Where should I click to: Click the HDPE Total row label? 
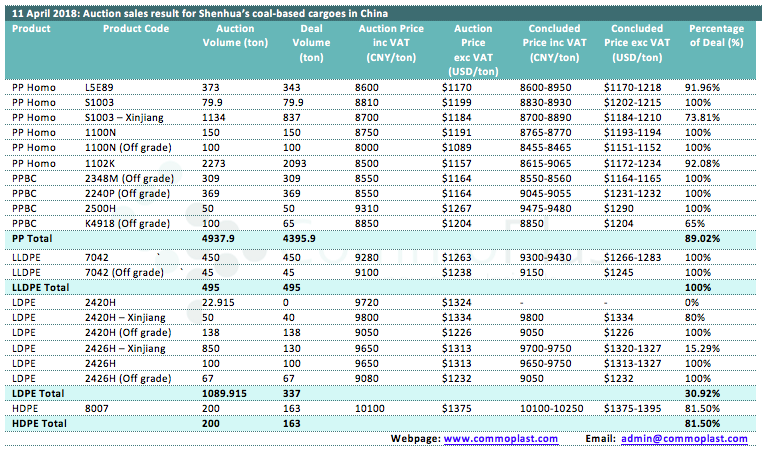[x=40, y=424]
